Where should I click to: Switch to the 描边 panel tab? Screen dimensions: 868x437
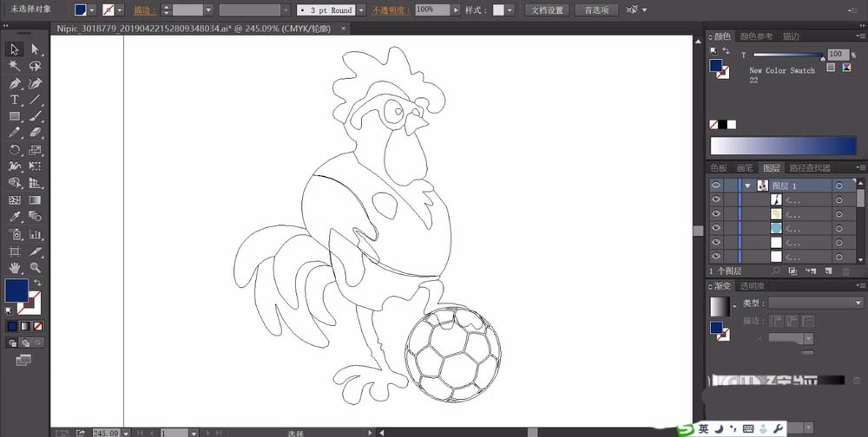pos(791,36)
